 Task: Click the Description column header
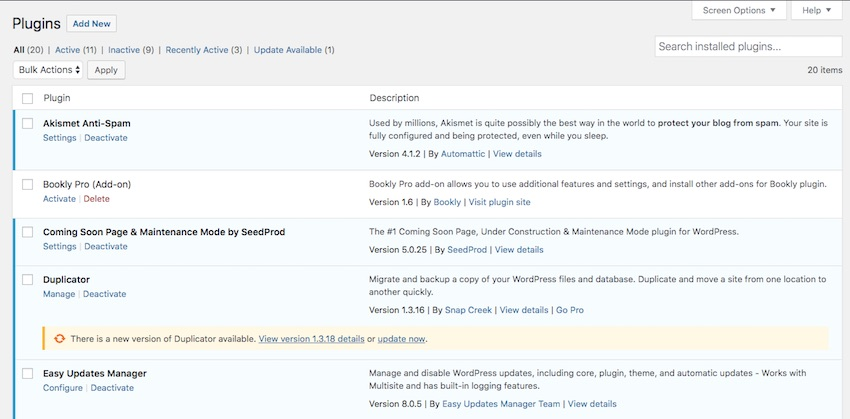[394, 98]
